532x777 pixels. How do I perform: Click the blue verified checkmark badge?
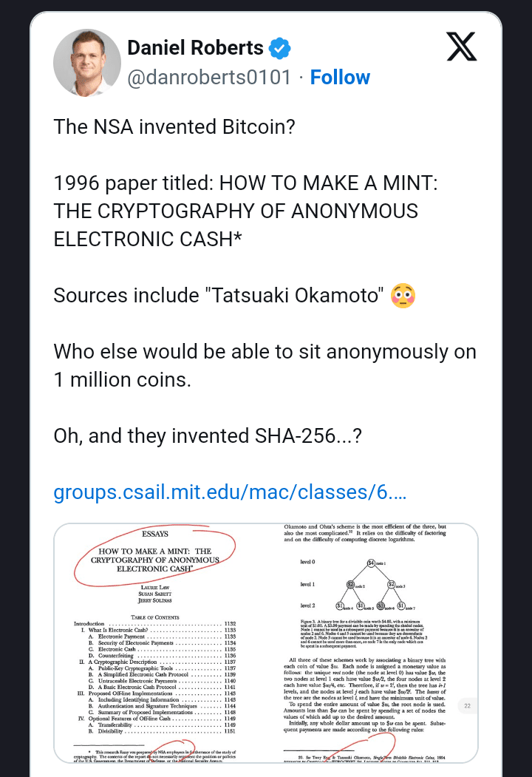(x=279, y=47)
